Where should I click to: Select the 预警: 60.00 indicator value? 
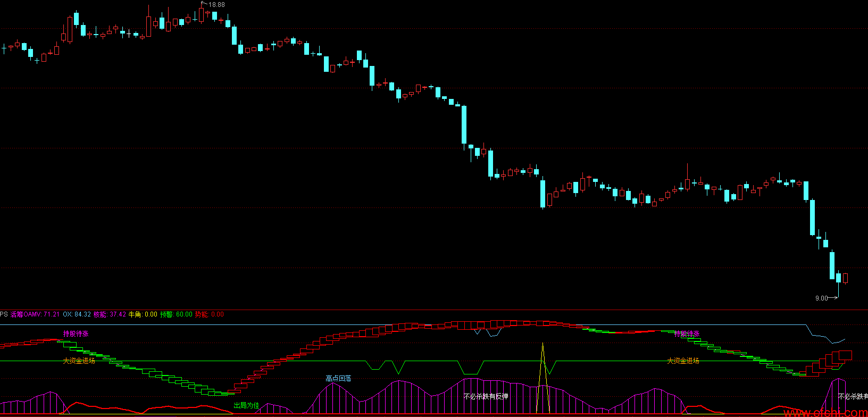[177, 314]
